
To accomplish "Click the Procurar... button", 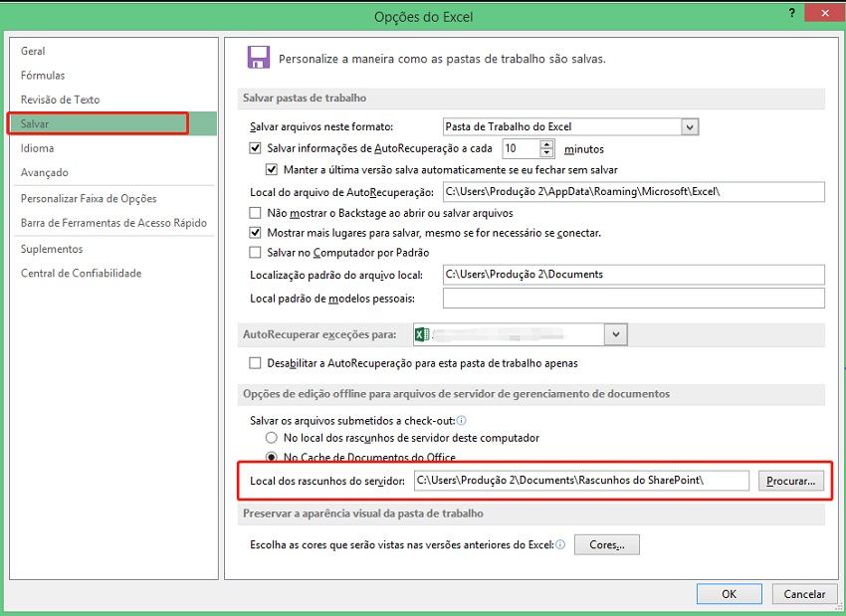I will (791, 481).
